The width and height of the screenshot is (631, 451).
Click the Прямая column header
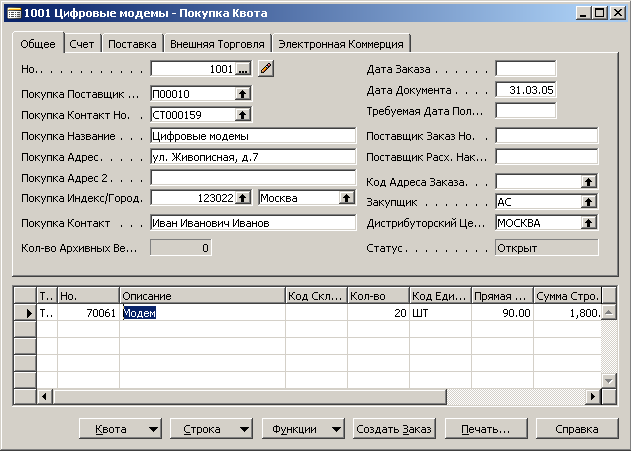[502, 296]
